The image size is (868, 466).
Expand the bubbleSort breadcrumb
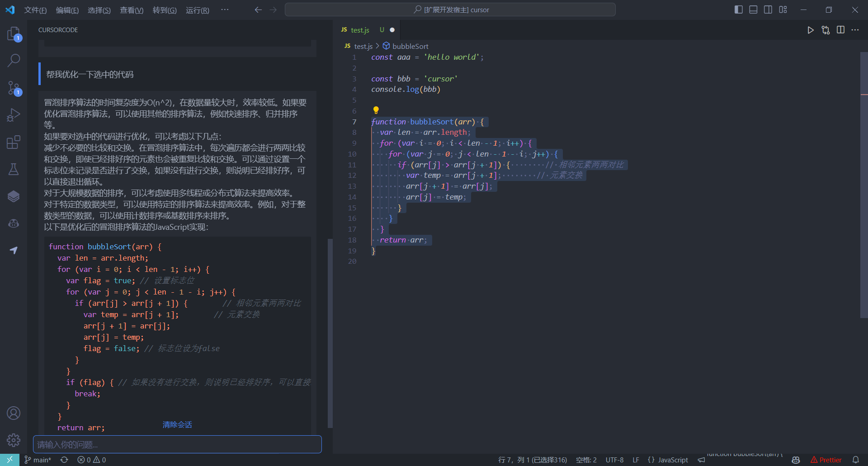410,46
